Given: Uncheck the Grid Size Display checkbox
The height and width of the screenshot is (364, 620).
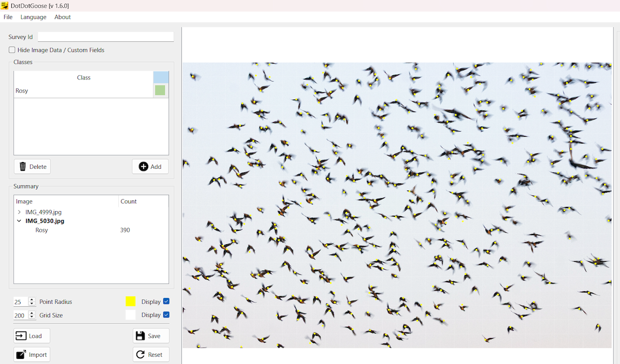Looking at the screenshot, I should (166, 315).
